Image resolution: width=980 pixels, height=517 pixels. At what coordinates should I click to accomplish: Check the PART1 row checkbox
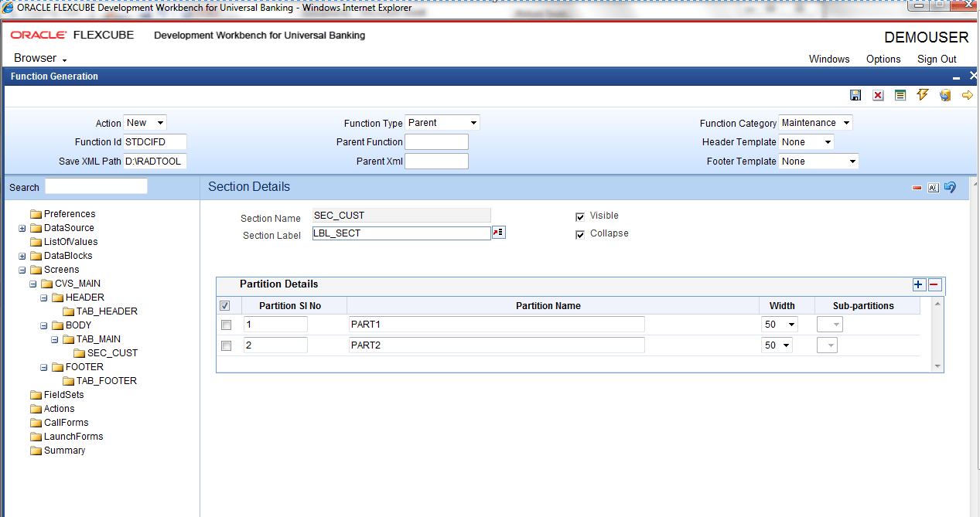[226, 325]
